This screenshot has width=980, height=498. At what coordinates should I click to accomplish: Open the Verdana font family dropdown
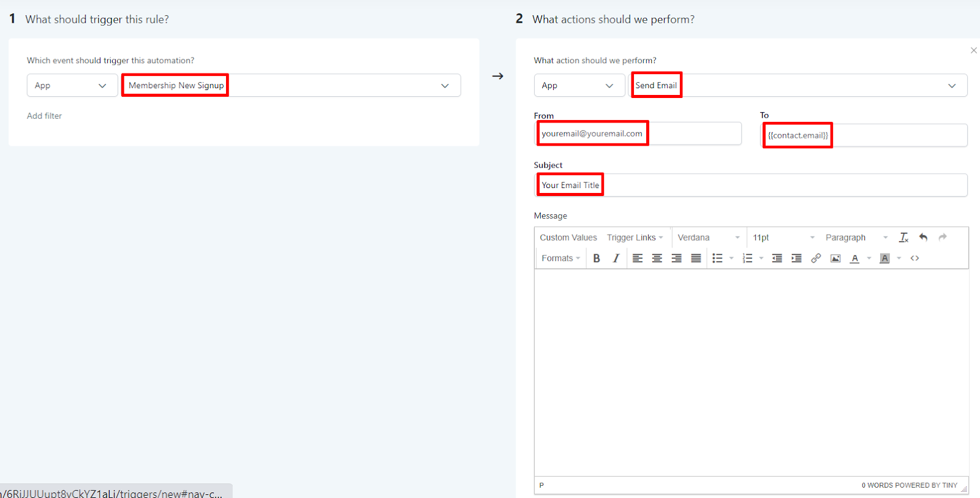click(709, 238)
